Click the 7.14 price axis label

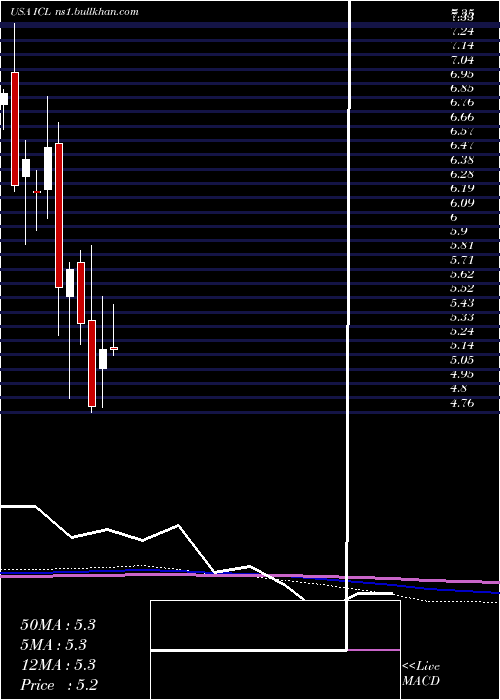coord(462,46)
